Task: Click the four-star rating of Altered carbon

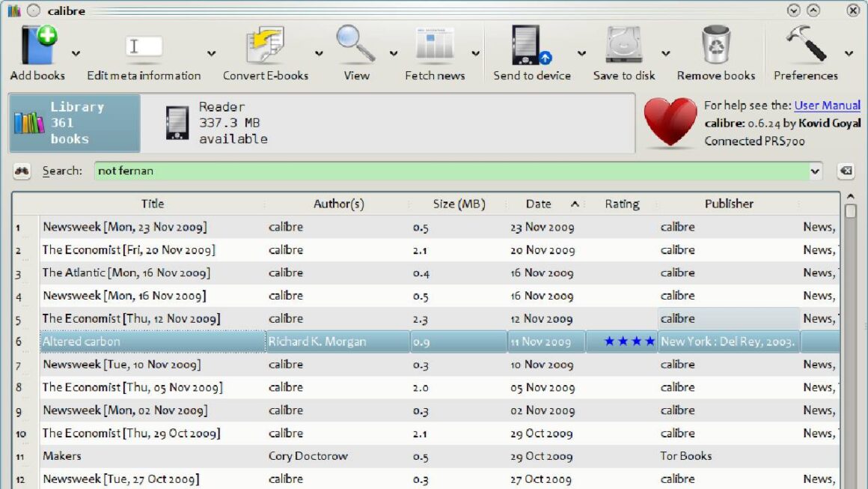Action: coord(629,341)
